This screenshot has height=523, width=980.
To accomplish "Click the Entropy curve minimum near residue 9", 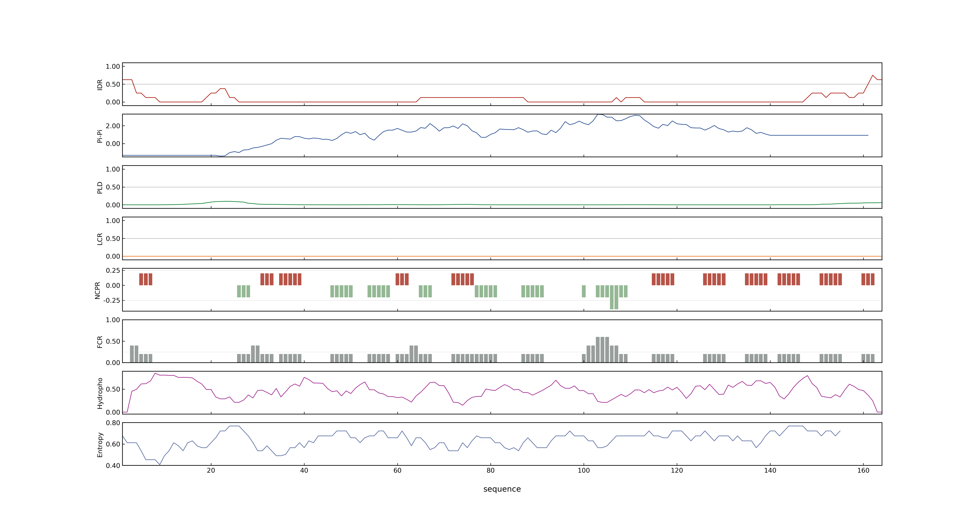I will [x=159, y=464].
